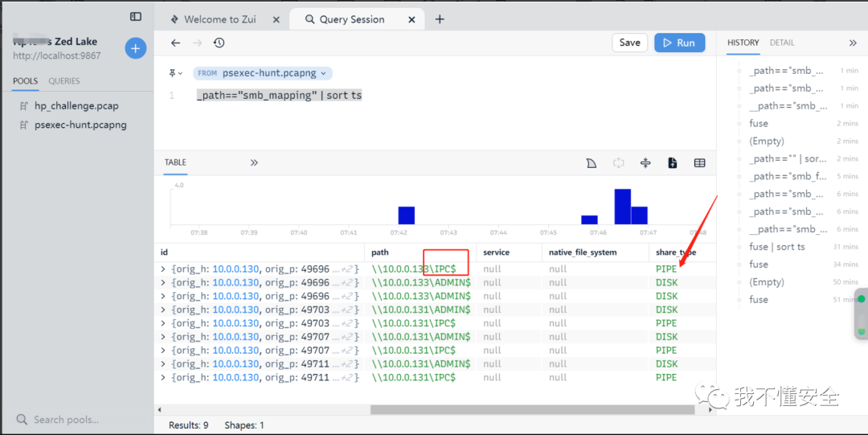Expand the row with path \\10.0.0.131\ADMIN$ port 49703
This screenshot has width=868, height=435.
tap(162, 310)
